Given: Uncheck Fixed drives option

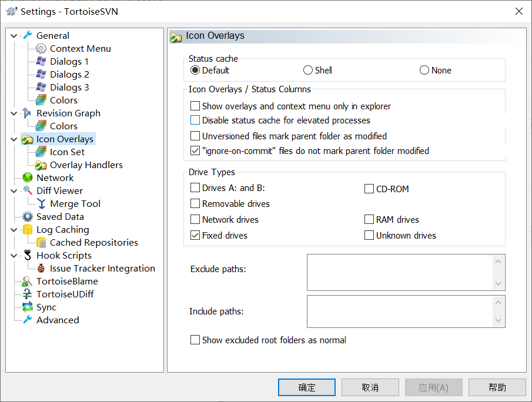Looking at the screenshot, I should 195,235.
